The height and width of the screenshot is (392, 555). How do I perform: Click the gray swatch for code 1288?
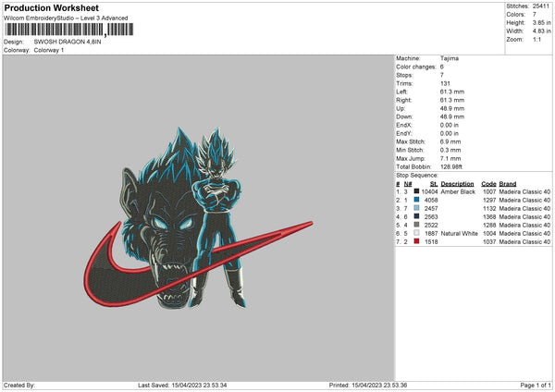click(x=416, y=225)
